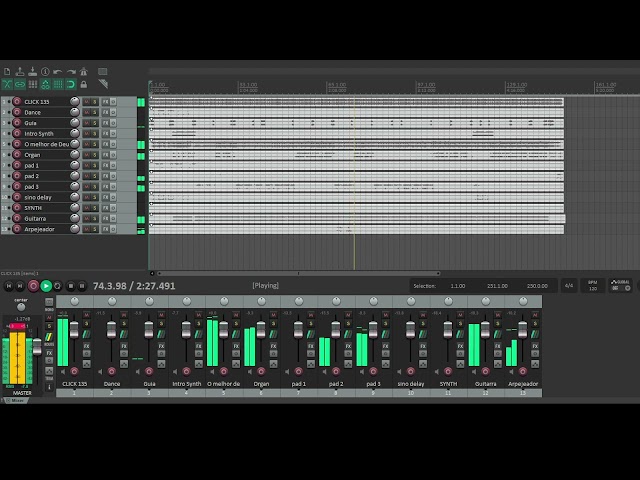Arm recording on Organ track
640x480 pixels.
17,155
